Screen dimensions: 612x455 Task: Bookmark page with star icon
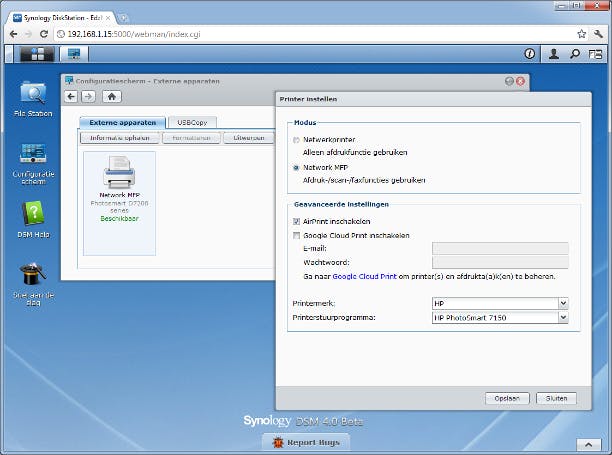[x=582, y=34]
